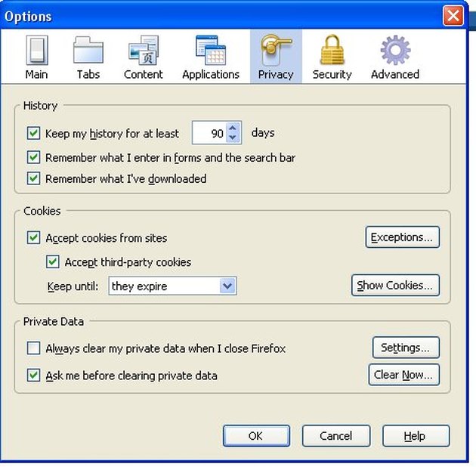The width and height of the screenshot is (476, 467).
Task: Increase history days with up arrow
Action: (x=233, y=128)
